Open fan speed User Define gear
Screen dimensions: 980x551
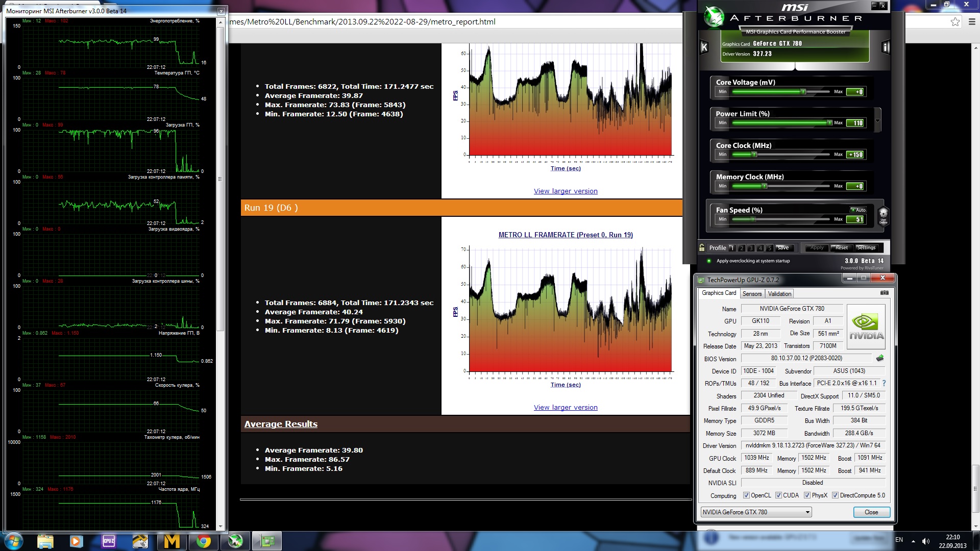[883, 216]
